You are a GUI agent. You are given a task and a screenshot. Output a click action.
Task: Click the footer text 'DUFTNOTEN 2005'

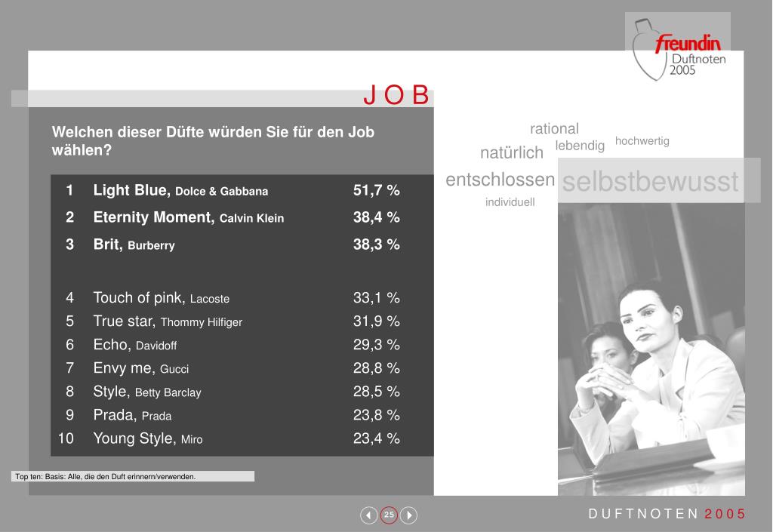(x=667, y=514)
